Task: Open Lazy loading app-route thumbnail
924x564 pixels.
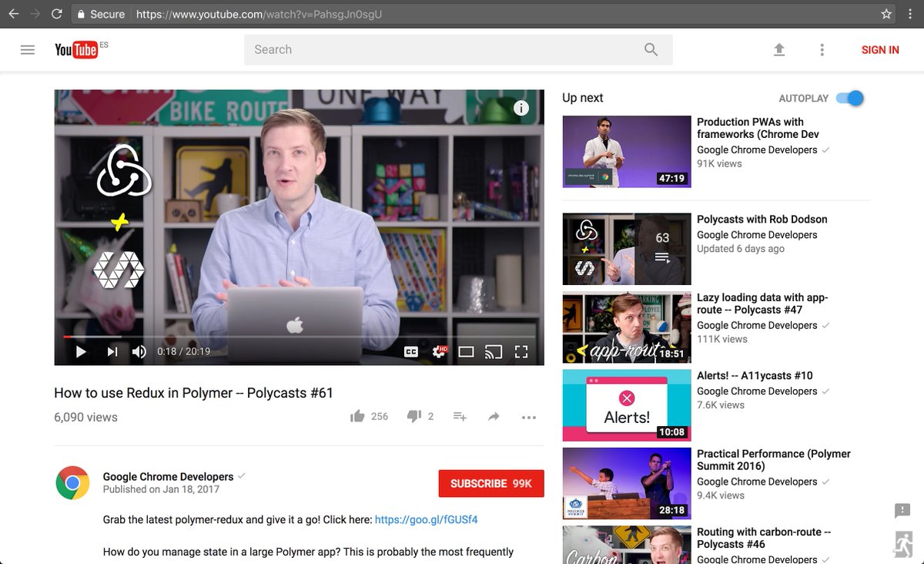Action: click(627, 327)
